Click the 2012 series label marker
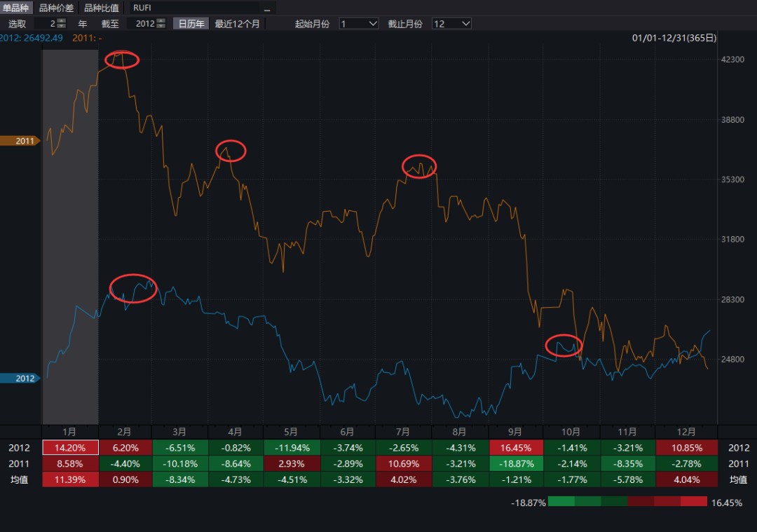Image resolution: width=757 pixels, height=532 pixels. [x=20, y=378]
